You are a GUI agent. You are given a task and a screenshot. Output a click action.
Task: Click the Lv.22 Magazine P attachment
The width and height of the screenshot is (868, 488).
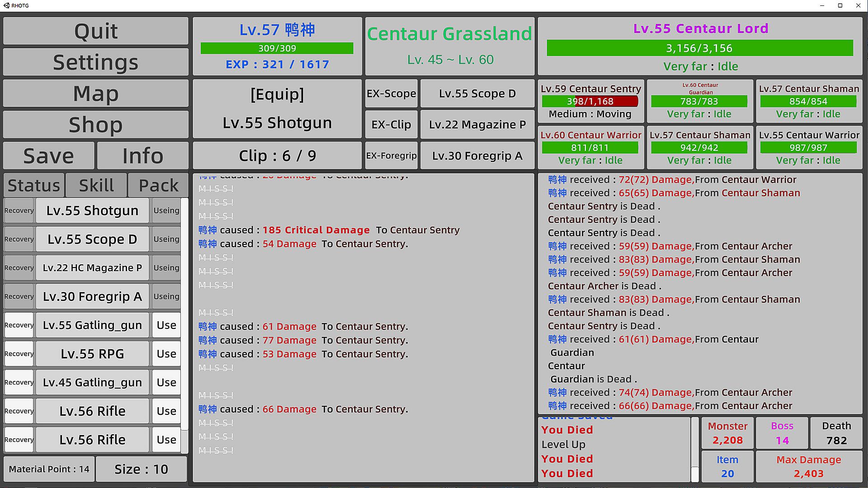(477, 125)
